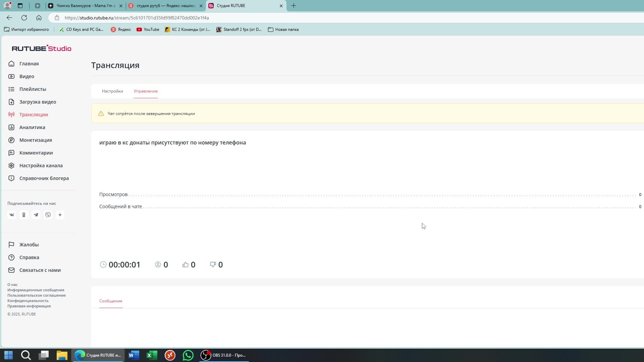Screen dimensions: 644x362
Task: Click the browser address bar URL
Action: (137, 18)
